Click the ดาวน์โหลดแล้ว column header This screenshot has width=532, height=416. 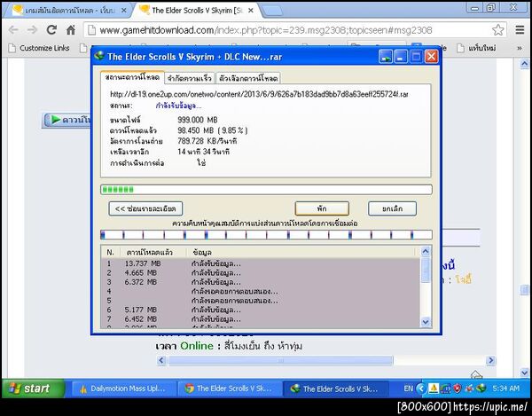153,252
